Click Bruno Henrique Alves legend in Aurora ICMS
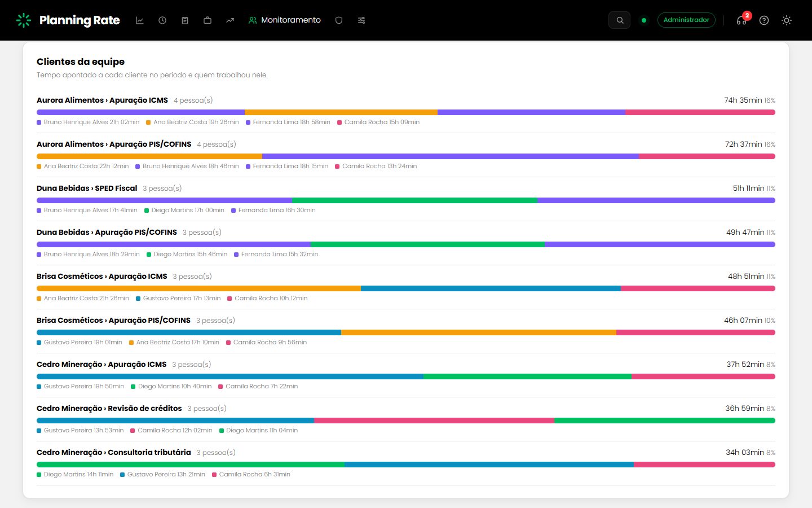812x508 pixels. pos(88,122)
